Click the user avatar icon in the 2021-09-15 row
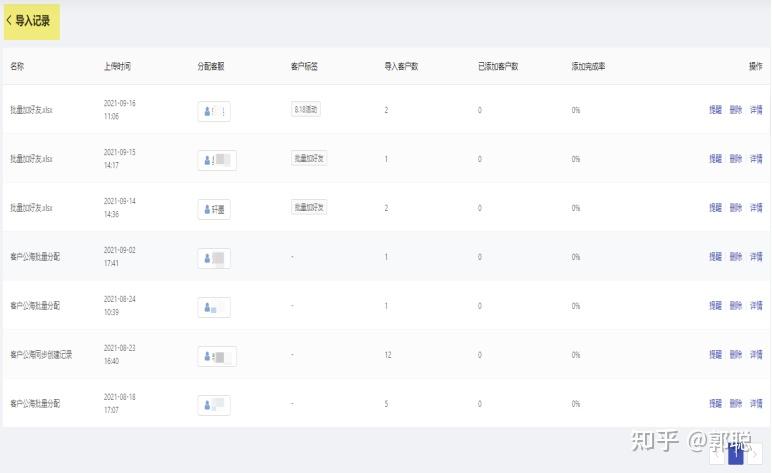Screen dimensions: 772x473 [208, 160]
